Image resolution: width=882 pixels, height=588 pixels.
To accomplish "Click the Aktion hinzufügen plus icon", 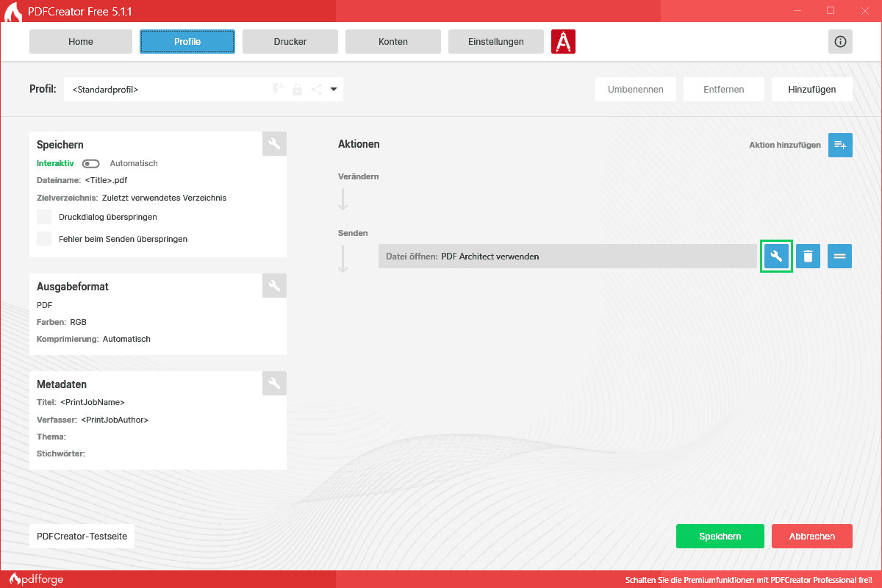I will pos(840,145).
